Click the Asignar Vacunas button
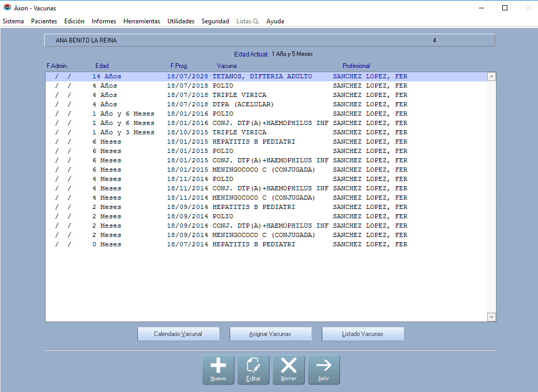This screenshot has width=538, height=392. pos(270,334)
